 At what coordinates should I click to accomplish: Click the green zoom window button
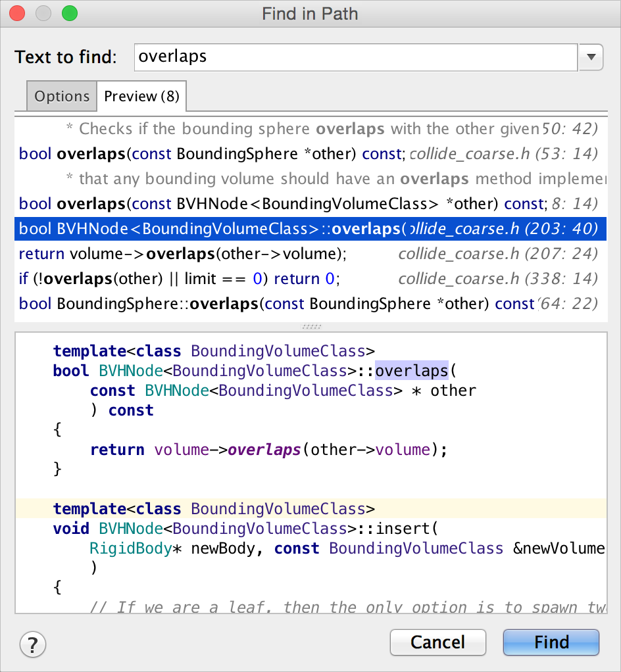pos(70,13)
